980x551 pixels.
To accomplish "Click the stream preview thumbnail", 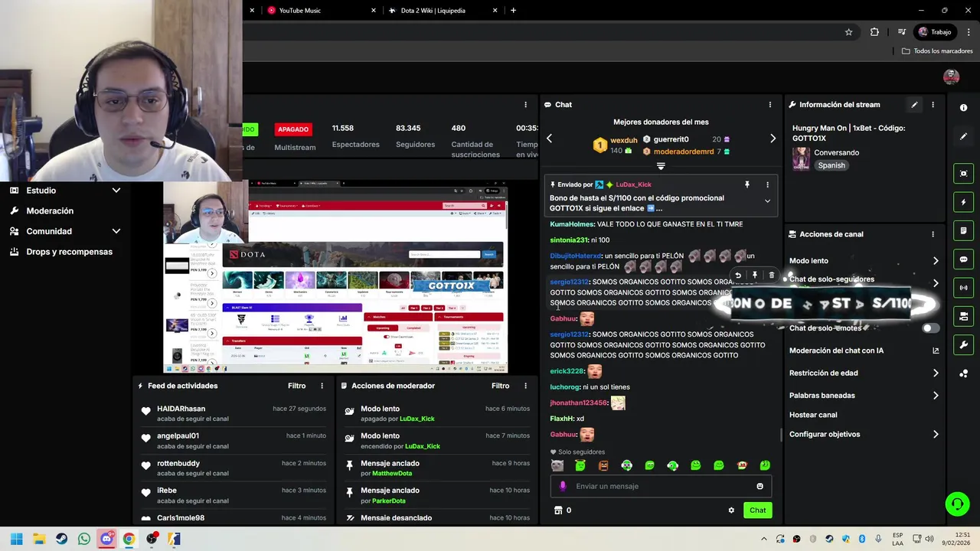I will [x=336, y=277].
